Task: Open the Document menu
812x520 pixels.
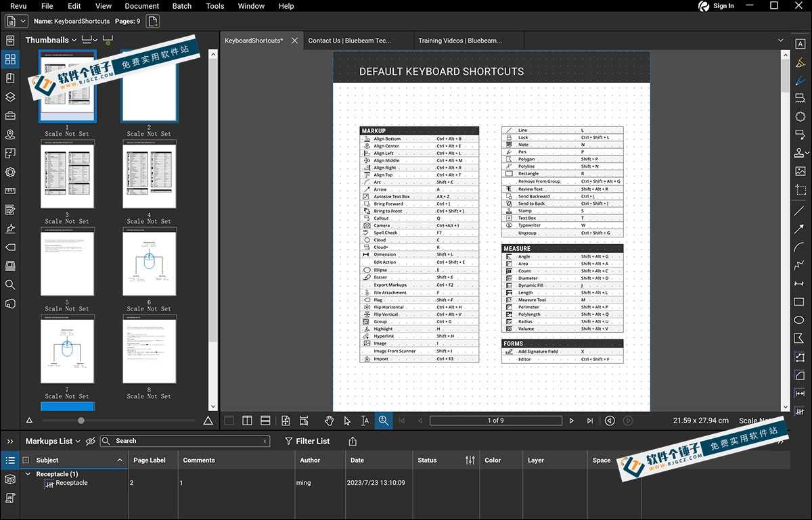Action: tap(142, 6)
